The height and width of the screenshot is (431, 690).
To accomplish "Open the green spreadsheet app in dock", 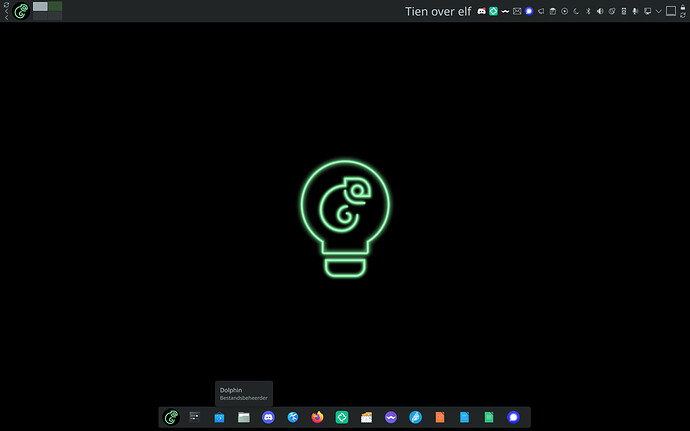I will (x=489, y=417).
